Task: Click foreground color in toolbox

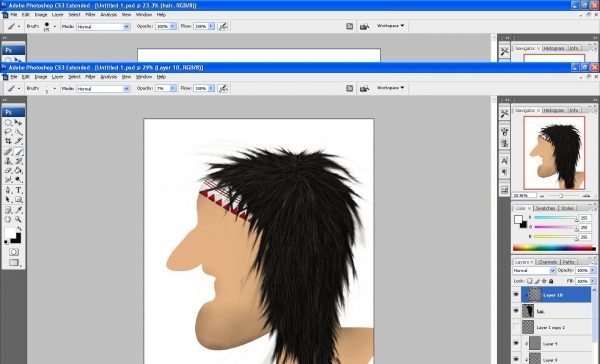Action: (10, 233)
